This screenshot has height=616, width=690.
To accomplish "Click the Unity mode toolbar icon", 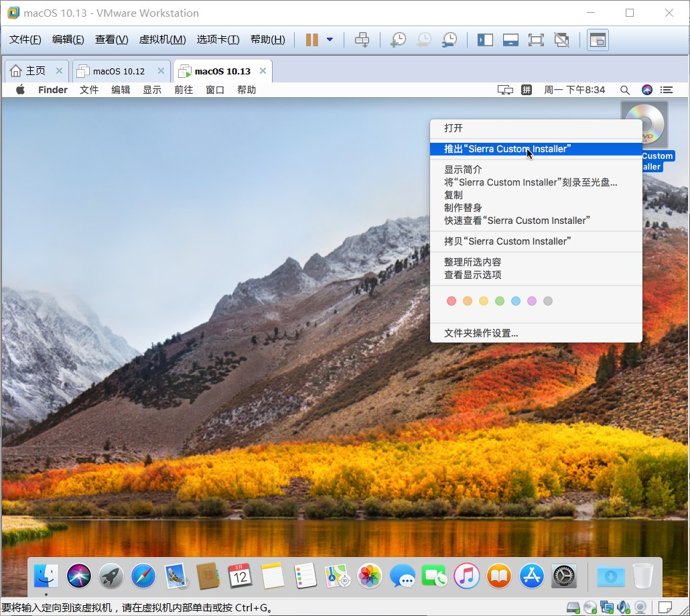I will tap(561, 40).
